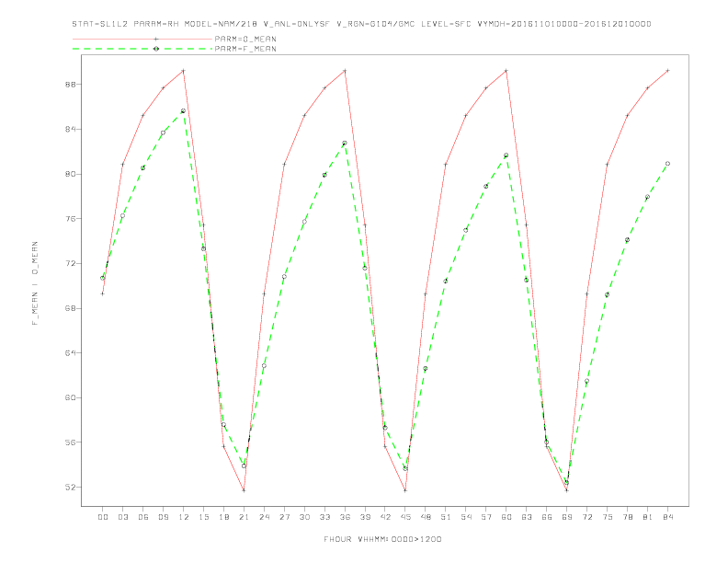Click the FHOUR VHHMM:0000>1200 x-axis label
Viewport: 728px width, 563px height.
382,539
